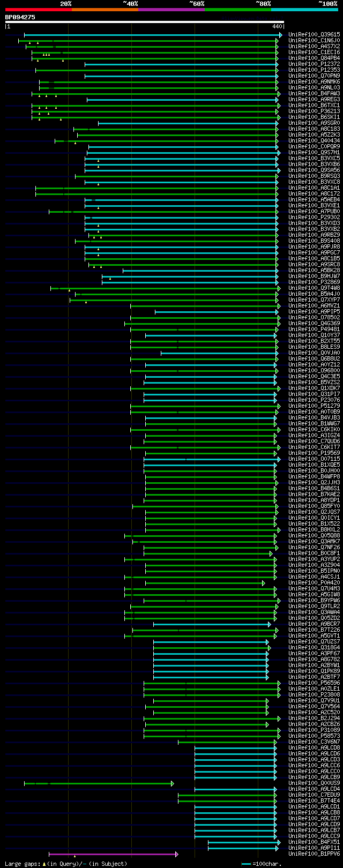Select label UniRef100_A7PUB0
The width and height of the screenshot is (343, 868).
tap(314, 211)
